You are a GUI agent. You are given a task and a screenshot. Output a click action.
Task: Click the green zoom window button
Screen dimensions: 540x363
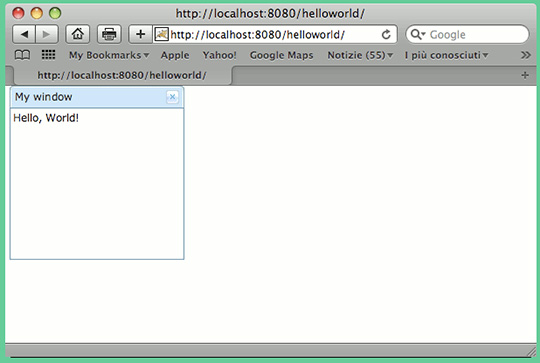click(55, 13)
